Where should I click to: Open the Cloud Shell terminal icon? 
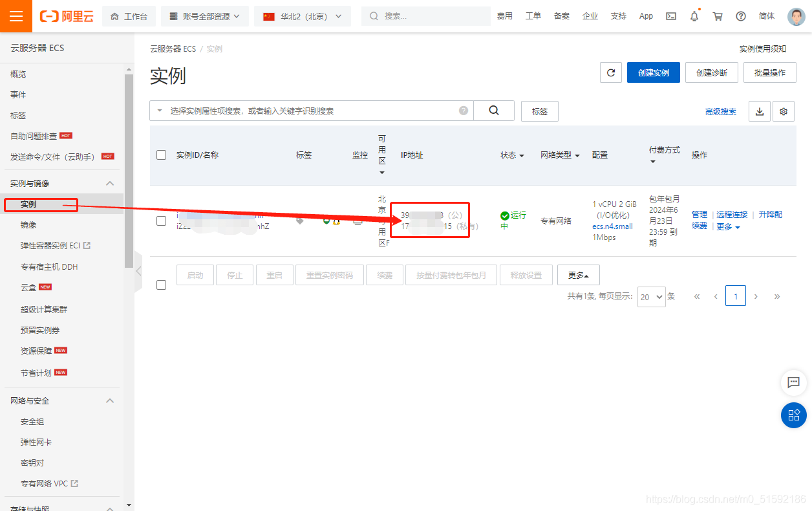click(x=672, y=16)
